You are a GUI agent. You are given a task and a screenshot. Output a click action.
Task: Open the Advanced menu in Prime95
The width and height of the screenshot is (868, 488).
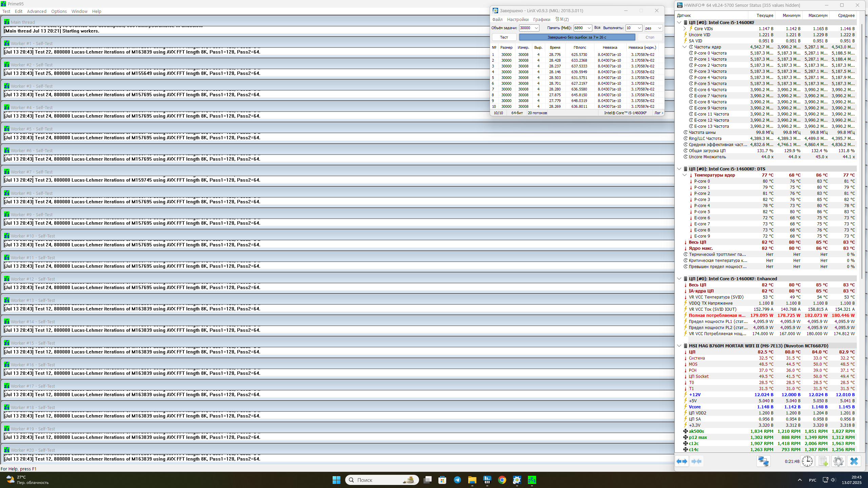pyautogui.click(x=37, y=11)
